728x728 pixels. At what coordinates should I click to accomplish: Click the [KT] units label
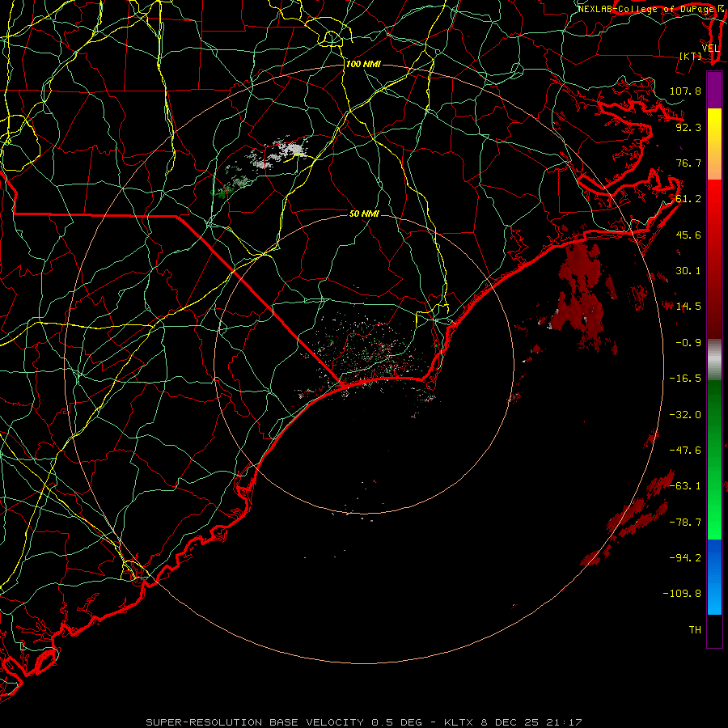(691, 56)
